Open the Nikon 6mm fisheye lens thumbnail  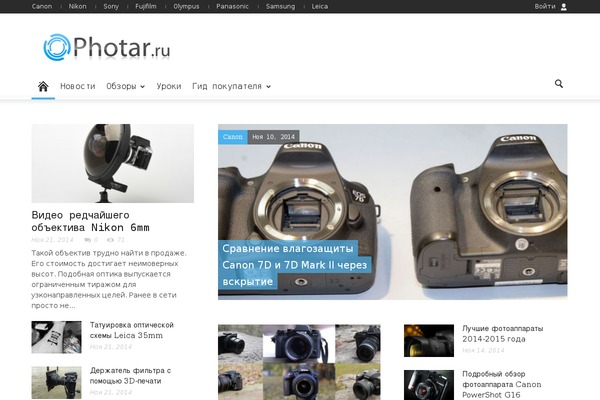(112, 163)
